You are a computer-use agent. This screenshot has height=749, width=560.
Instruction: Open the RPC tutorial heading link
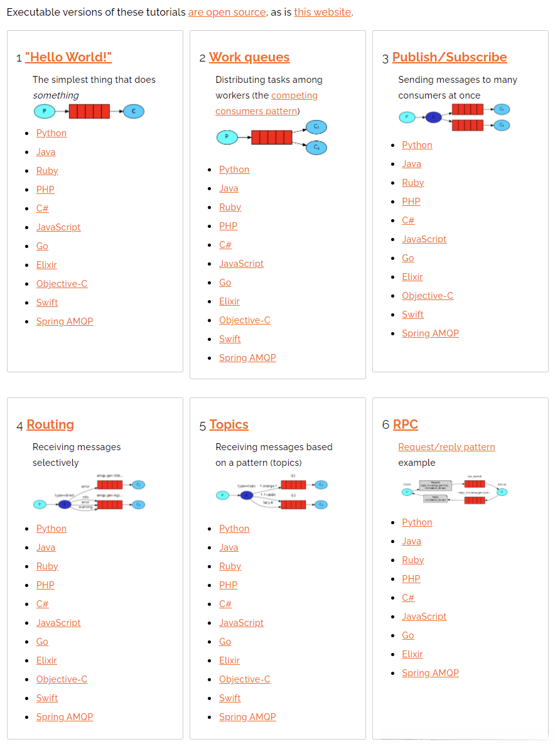(405, 424)
